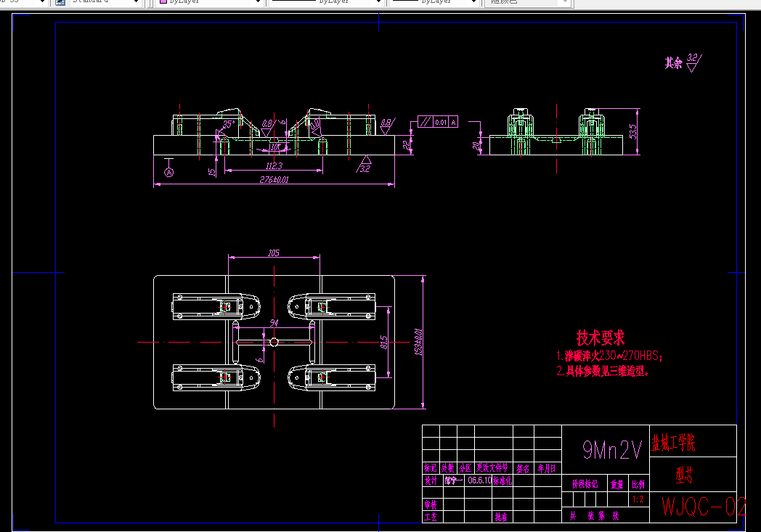Image resolution: width=761 pixels, height=532 pixels.
Task: Select the 53.5 dimension on the side view
Action: (x=633, y=131)
